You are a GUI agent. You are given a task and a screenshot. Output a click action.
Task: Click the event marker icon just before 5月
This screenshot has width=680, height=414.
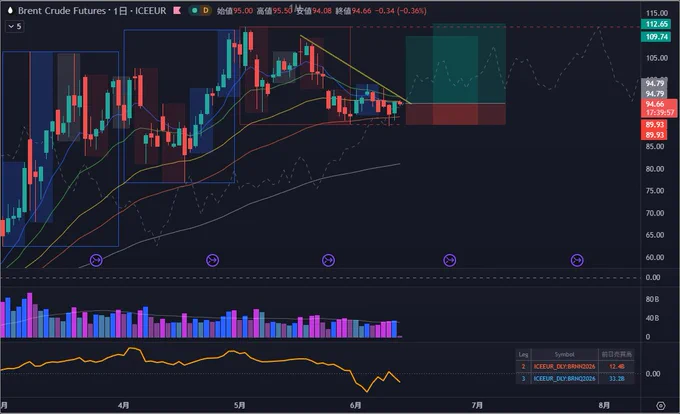coord(212,260)
